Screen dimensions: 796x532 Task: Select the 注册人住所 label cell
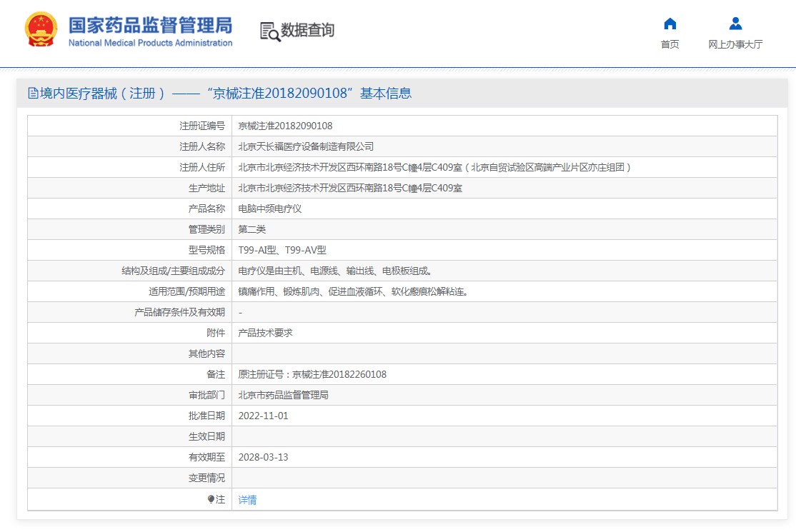coord(129,167)
